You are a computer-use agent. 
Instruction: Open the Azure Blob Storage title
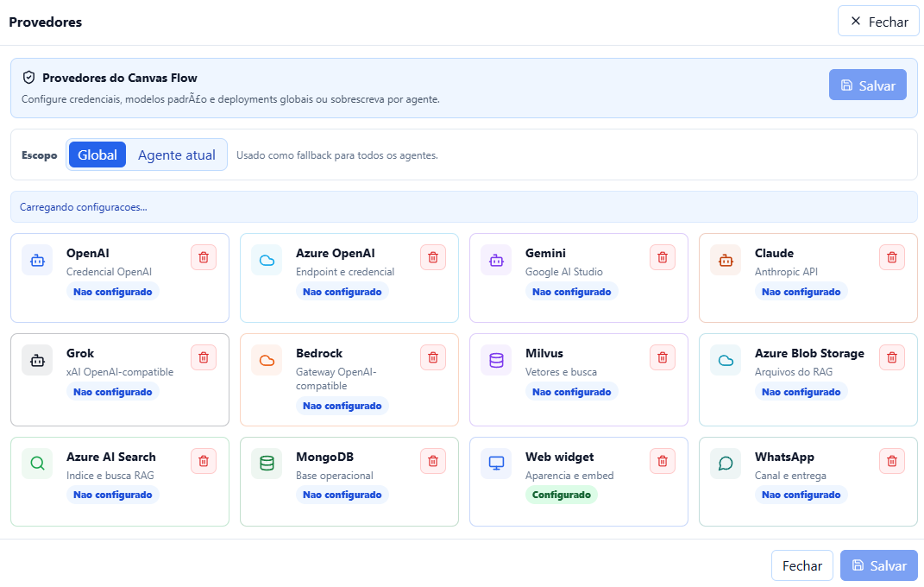[809, 354]
